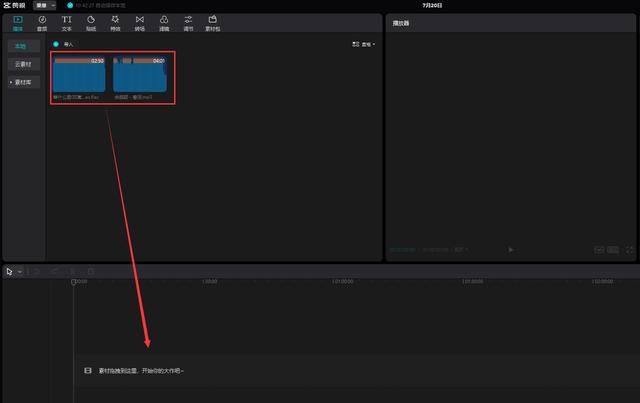Click the green auto-save status indicator

[x=70, y=5]
